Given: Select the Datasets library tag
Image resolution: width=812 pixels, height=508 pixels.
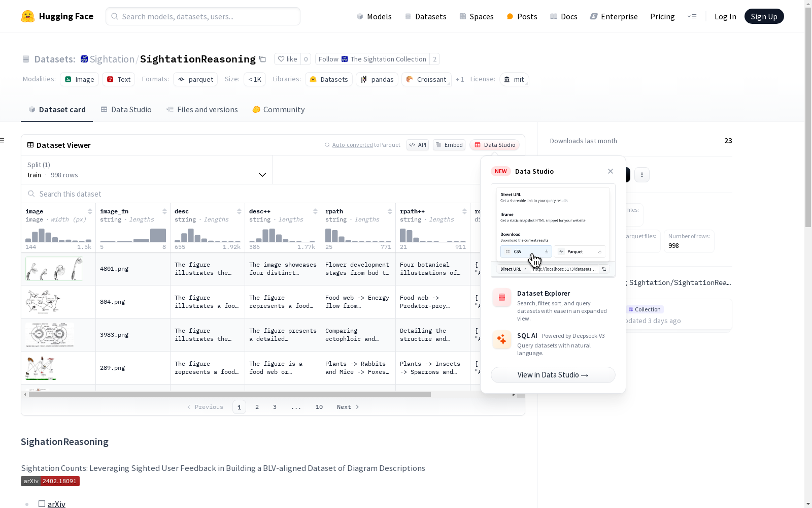Looking at the screenshot, I should [329, 79].
